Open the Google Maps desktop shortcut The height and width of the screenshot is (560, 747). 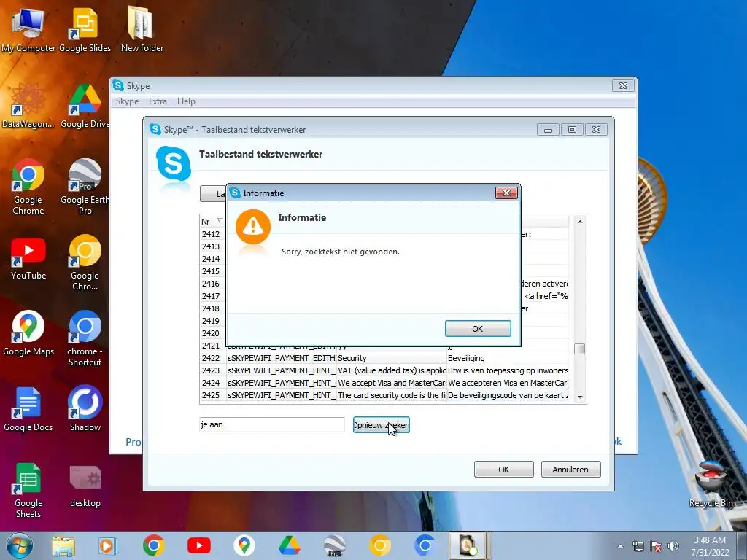tap(28, 333)
